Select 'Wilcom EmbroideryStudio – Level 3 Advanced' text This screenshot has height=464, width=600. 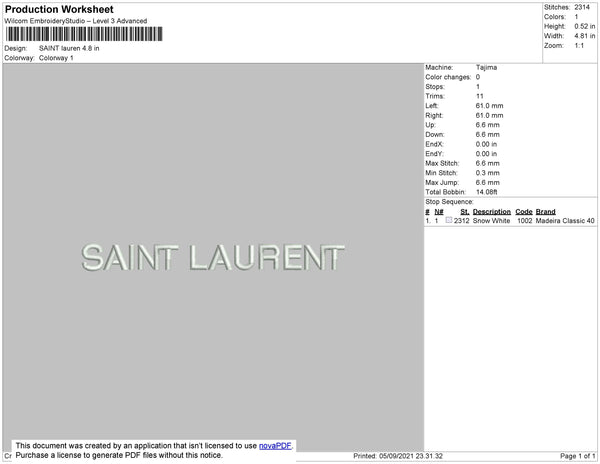click(76, 21)
